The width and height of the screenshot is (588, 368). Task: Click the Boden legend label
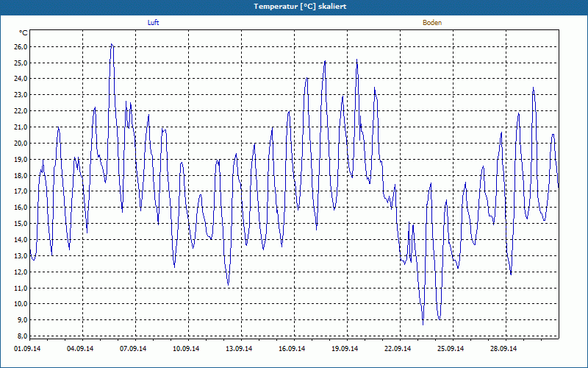point(432,23)
